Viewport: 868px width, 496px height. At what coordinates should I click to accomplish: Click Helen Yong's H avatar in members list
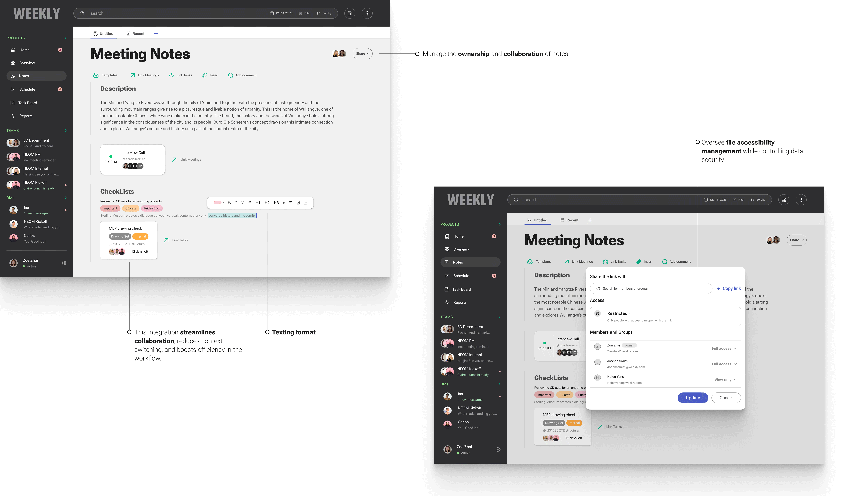pyautogui.click(x=597, y=378)
